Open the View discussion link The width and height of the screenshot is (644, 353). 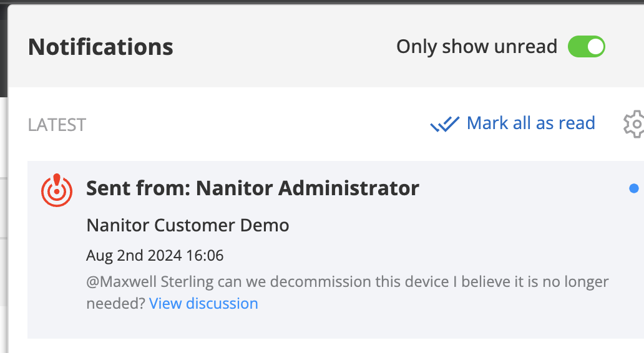pyautogui.click(x=203, y=304)
